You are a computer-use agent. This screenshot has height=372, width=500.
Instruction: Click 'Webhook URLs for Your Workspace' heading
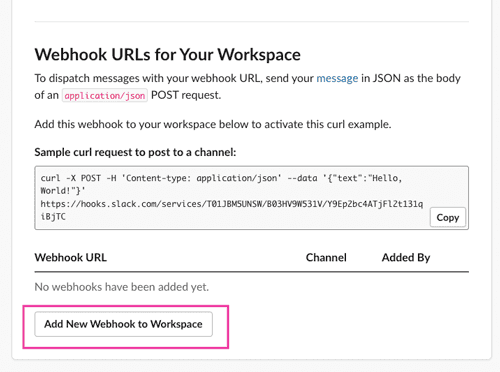click(x=167, y=54)
